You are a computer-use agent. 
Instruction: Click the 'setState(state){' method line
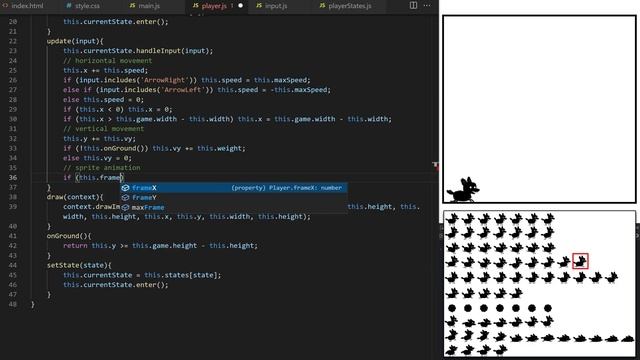79,265
